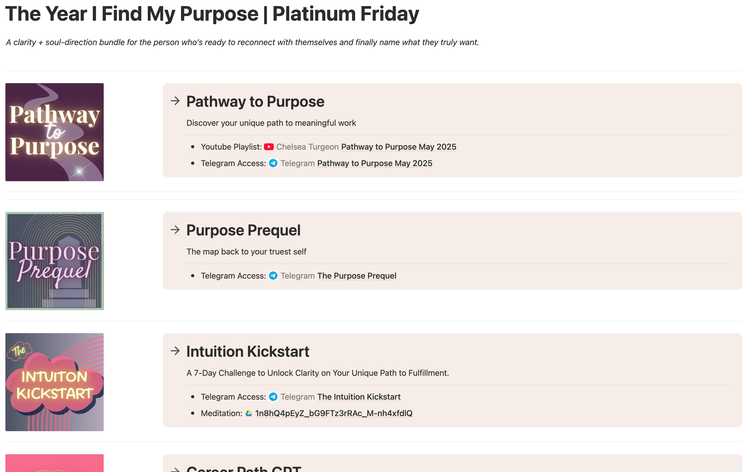Click arrow icon beside Purpose Prequel heading
Viewport: 750px width, 472px height.
point(175,229)
